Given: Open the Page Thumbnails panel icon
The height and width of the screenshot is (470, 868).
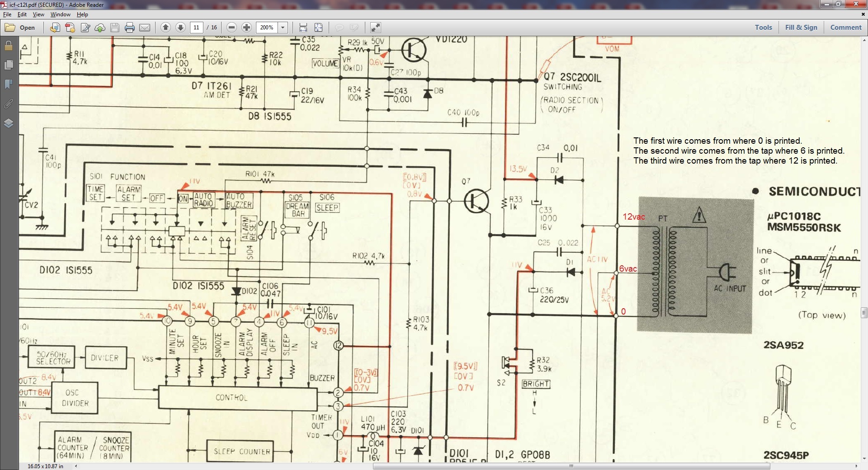Looking at the screenshot, I should [x=9, y=65].
